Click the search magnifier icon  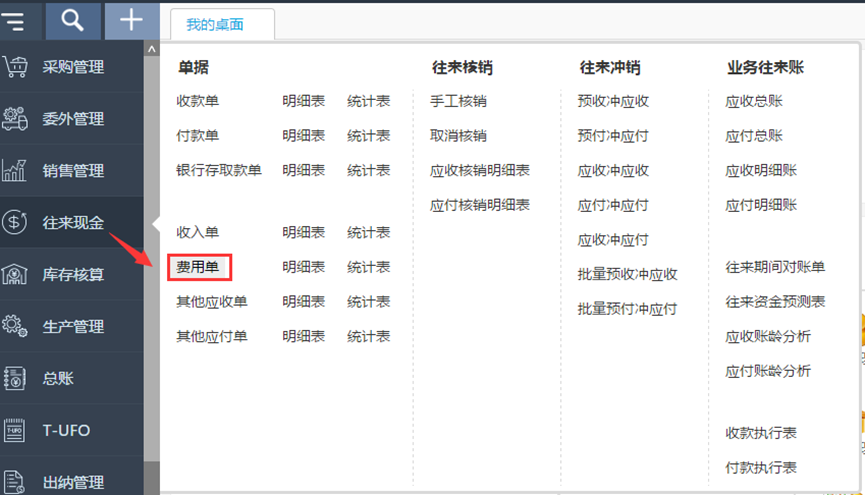point(72,21)
